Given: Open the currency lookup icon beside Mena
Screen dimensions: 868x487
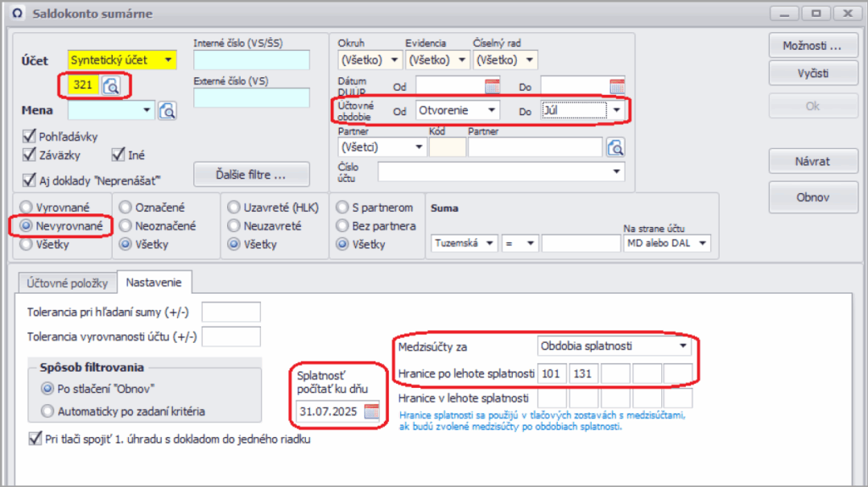Looking at the screenshot, I should point(167,110).
